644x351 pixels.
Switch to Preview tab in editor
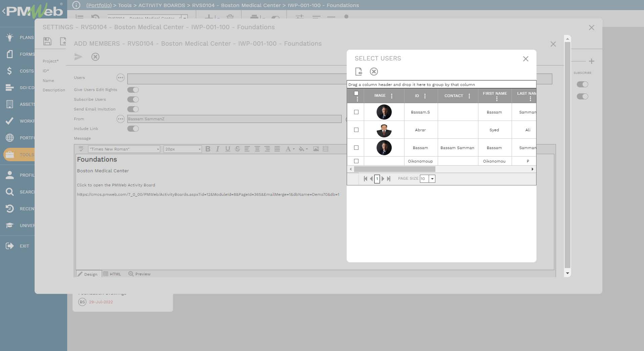[x=139, y=274]
